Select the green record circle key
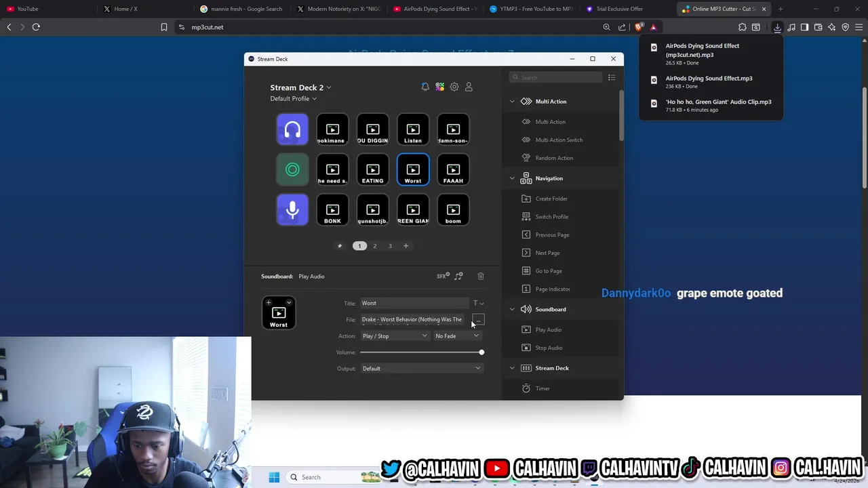This screenshot has width=868, height=488. (x=292, y=169)
